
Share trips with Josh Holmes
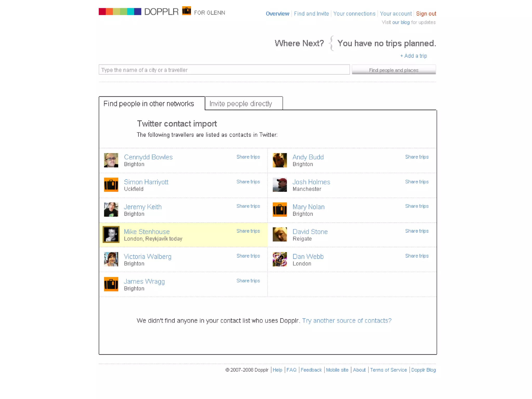point(417,182)
